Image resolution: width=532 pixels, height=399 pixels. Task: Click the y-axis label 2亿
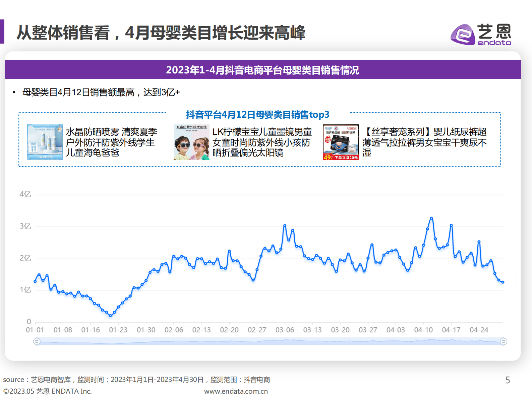[25, 258]
